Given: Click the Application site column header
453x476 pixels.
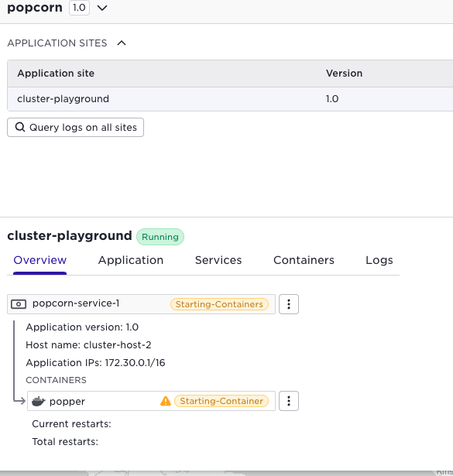Looking at the screenshot, I should click(56, 74).
